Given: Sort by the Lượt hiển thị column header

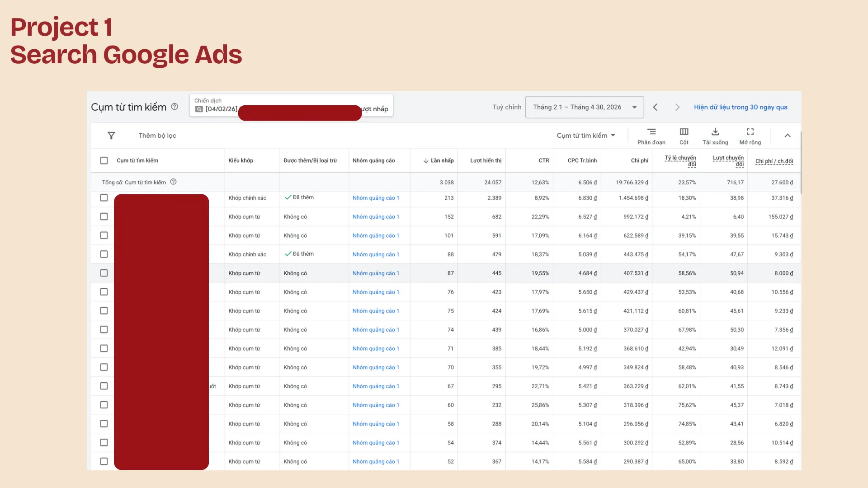Looking at the screenshot, I should point(486,160).
